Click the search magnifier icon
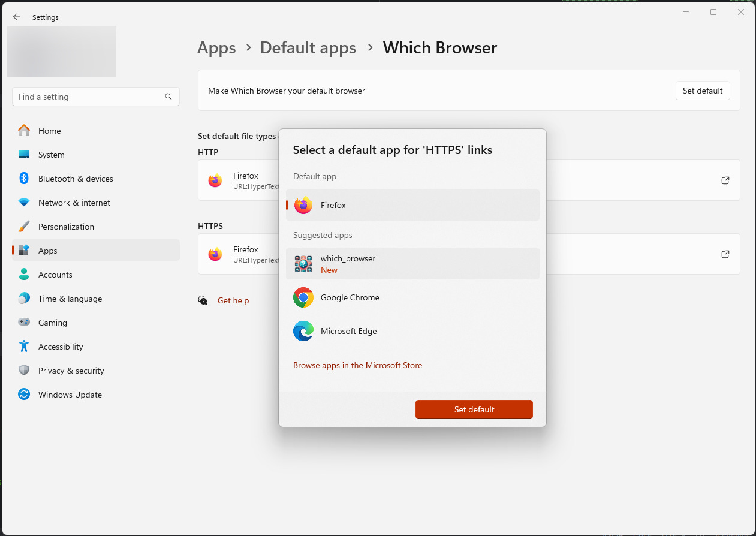Viewport: 756px width, 536px height. 168,97
